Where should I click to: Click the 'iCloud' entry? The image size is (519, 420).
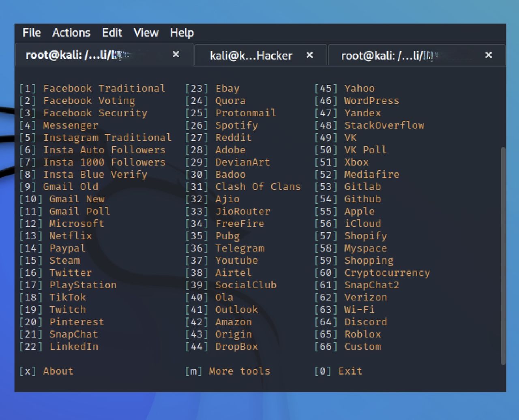pos(363,223)
